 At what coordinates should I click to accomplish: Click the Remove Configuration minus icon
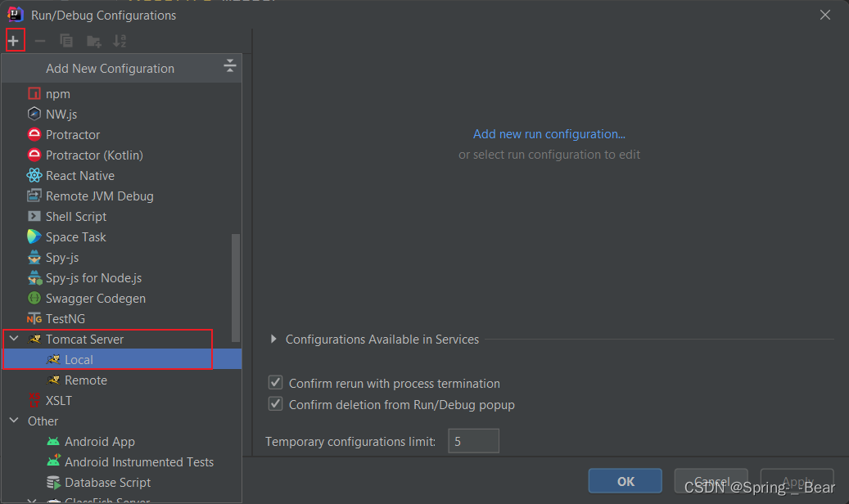tap(40, 41)
